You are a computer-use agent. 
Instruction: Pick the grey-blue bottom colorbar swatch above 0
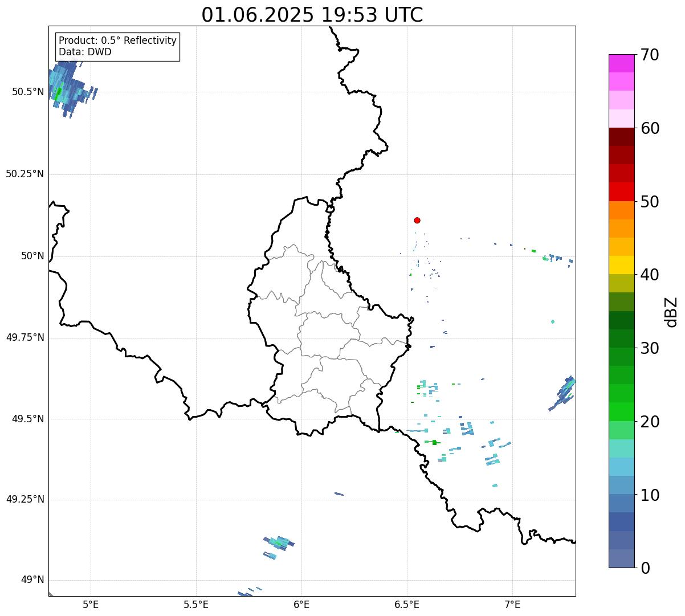[622, 558]
